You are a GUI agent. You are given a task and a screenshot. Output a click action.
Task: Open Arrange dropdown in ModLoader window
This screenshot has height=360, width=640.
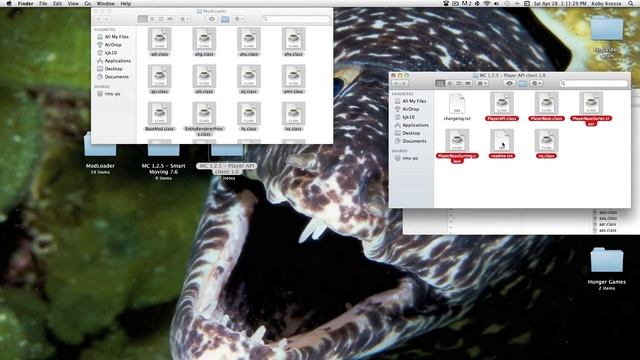[184, 19]
